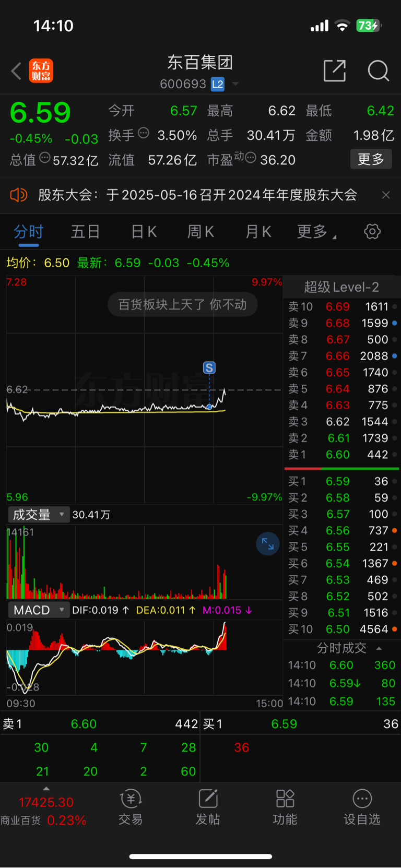The image size is (401, 868).
Task: Tap the blue S marker on chart
Action: 209,368
